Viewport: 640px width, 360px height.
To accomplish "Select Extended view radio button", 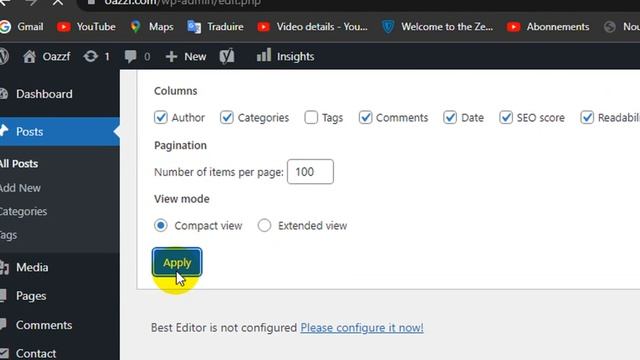I will (264, 225).
